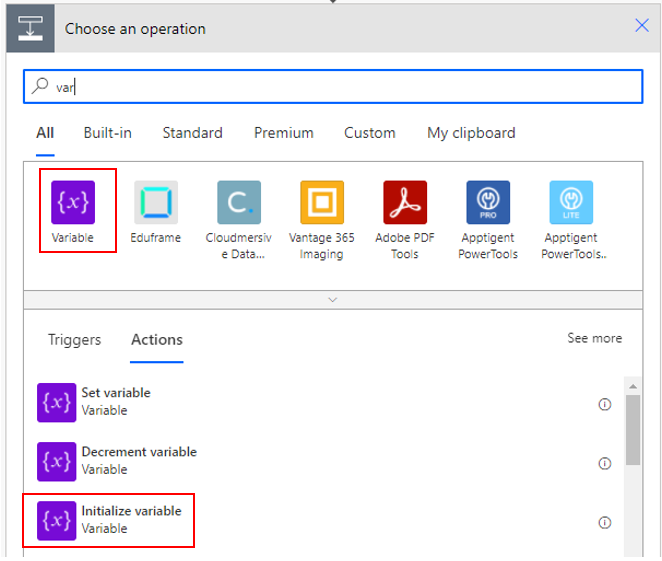Click the scrollbar up arrow
The image size is (662, 561).
[633, 386]
